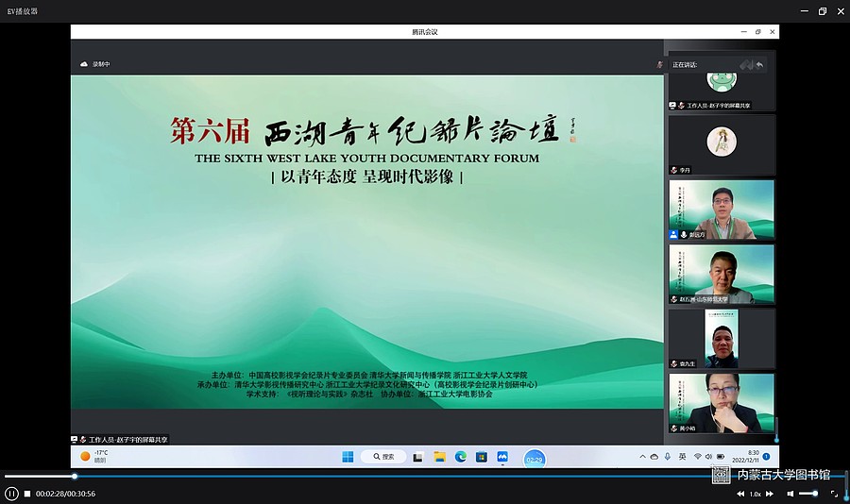Adjust the player volume slider
This screenshot has width=850, height=504.
click(x=808, y=494)
